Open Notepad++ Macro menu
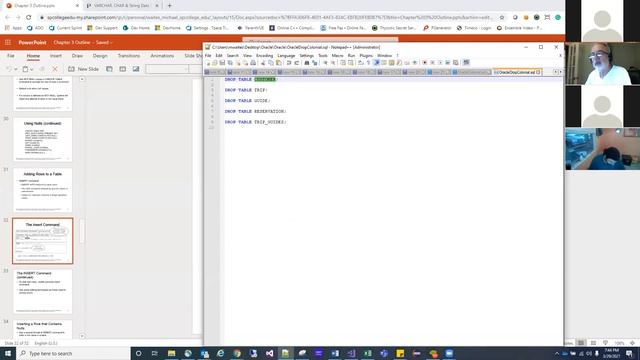The width and height of the screenshot is (640, 360). [338, 56]
